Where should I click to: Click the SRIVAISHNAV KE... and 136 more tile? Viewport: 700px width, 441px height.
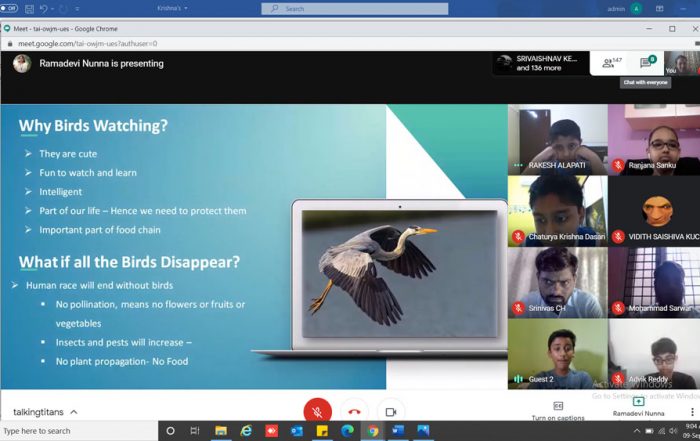541,63
